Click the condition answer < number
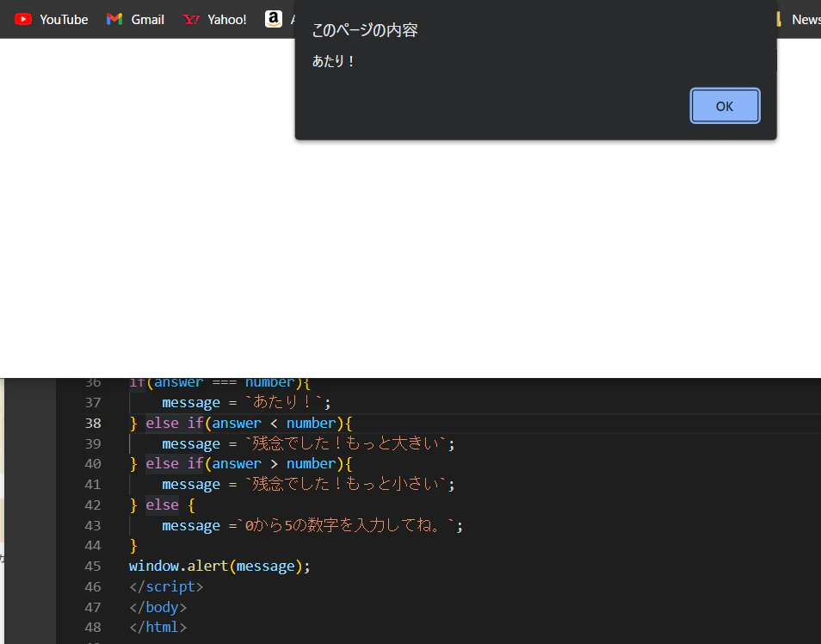Viewport: 821px width, 644px height. [274, 423]
